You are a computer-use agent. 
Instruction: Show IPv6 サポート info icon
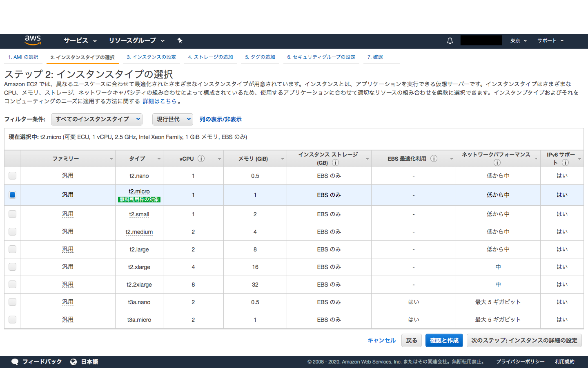565,163
